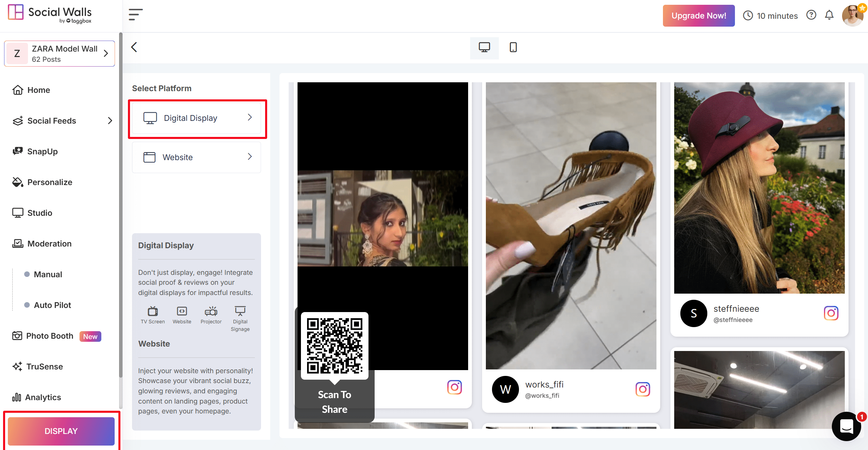Image resolution: width=868 pixels, height=450 pixels.
Task: Switch to desktop preview mode
Action: (x=484, y=47)
